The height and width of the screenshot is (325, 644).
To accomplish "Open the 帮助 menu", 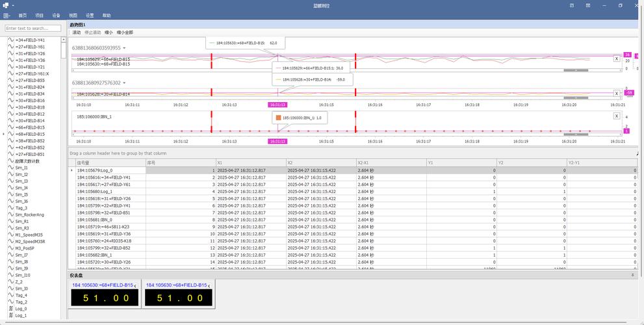I will [x=107, y=16].
